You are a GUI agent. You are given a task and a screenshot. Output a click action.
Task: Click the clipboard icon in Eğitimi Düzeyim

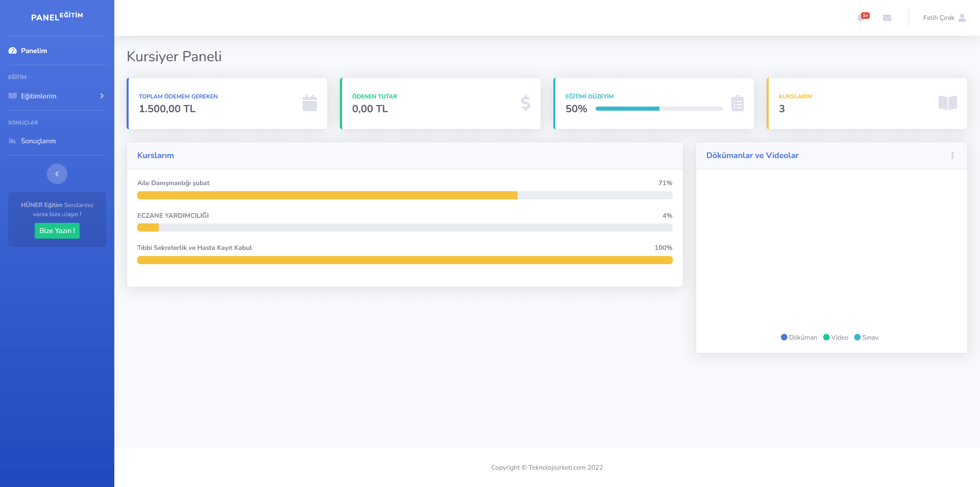[737, 104]
